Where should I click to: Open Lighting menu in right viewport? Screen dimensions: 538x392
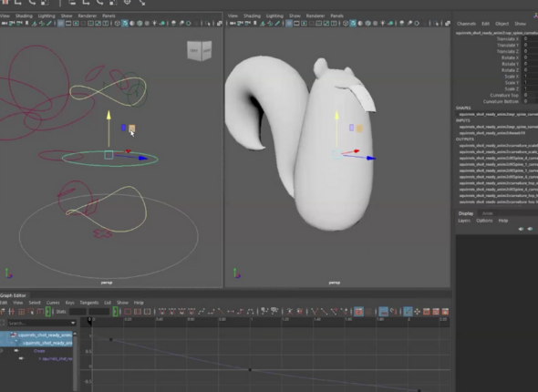pos(274,15)
